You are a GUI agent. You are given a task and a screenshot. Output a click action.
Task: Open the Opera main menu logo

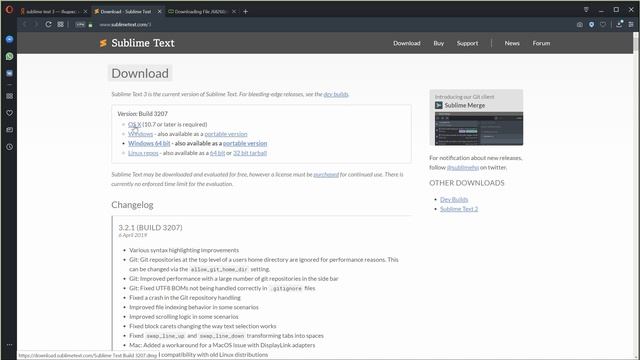pyautogui.click(x=9, y=10)
